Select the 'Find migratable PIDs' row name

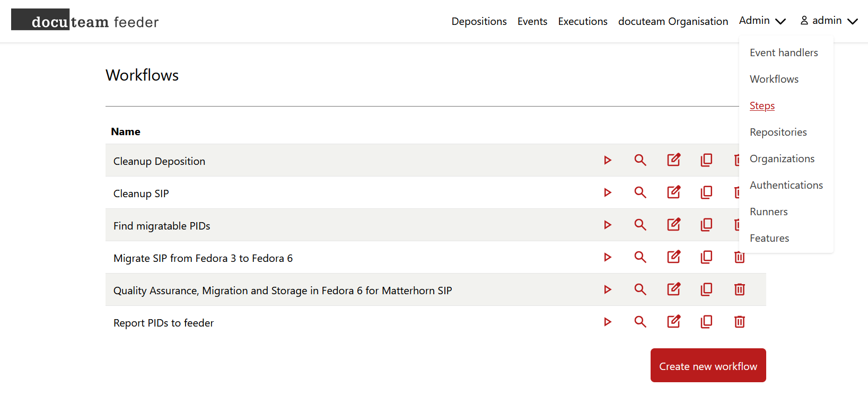162,226
